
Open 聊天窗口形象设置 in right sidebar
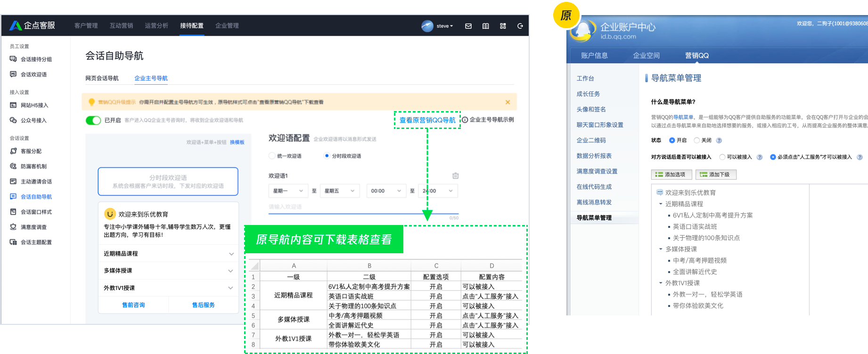(x=600, y=125)
